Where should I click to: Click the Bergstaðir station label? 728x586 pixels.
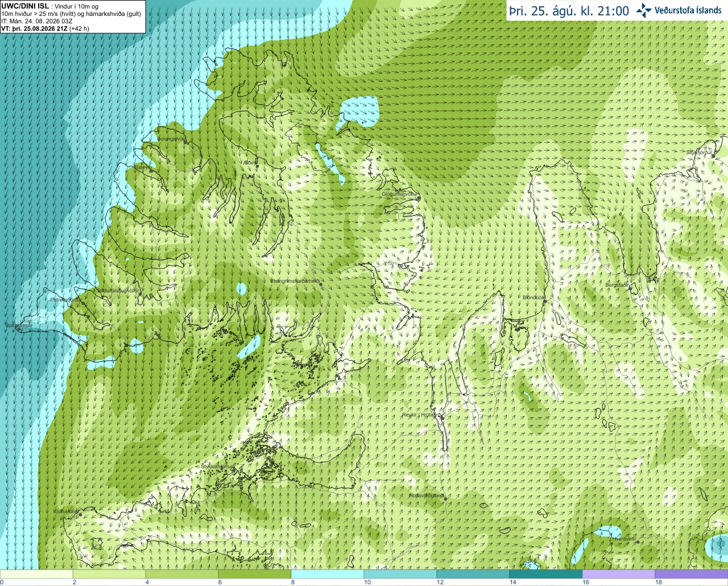pos(617,285)
